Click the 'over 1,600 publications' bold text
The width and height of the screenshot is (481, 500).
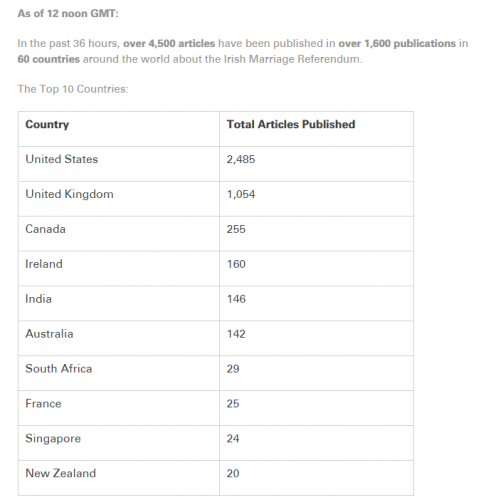[397, 43]
